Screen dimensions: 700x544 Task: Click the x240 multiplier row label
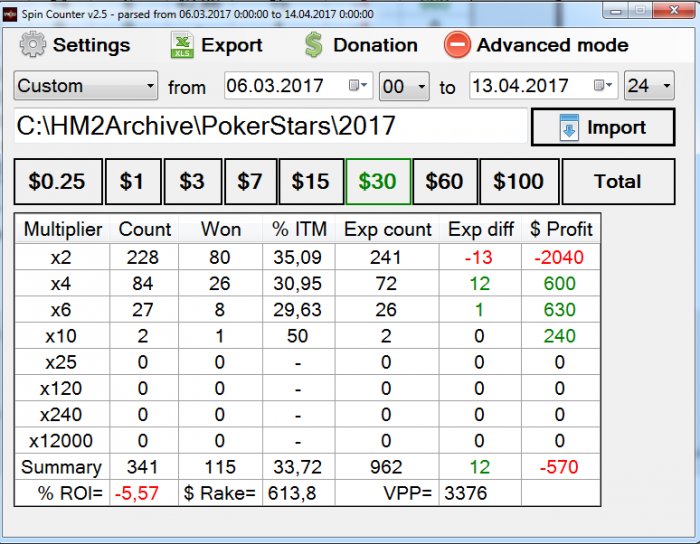[61, 415]
